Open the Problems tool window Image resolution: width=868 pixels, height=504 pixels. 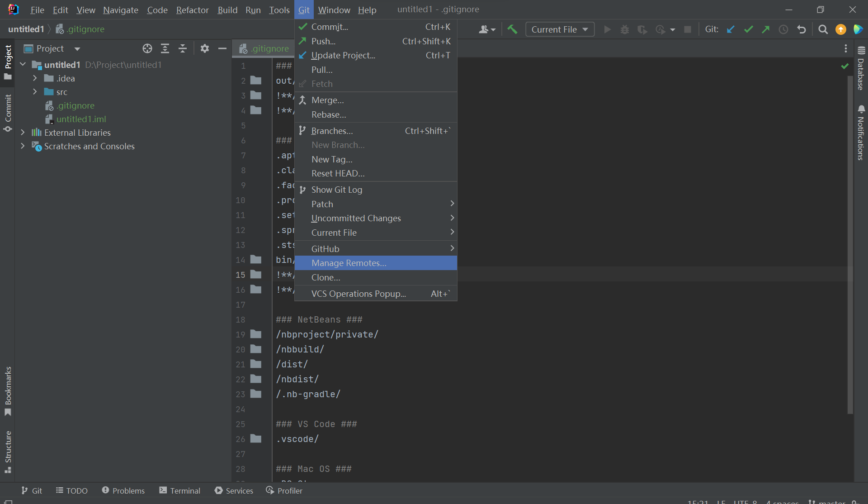[123, 490]
